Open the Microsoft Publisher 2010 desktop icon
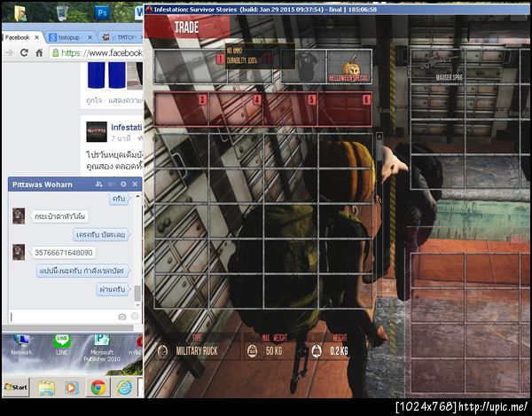 coord(102,348)
